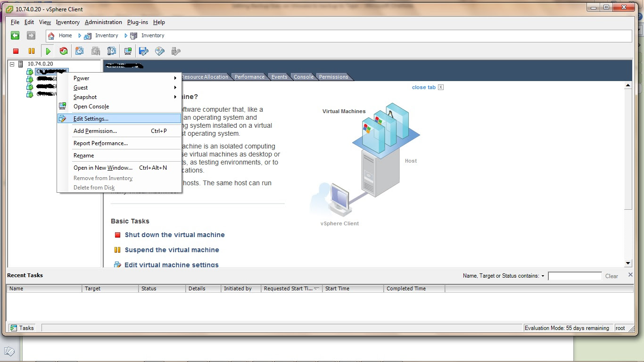Choose Open in New Window... context menu entry

119,168
